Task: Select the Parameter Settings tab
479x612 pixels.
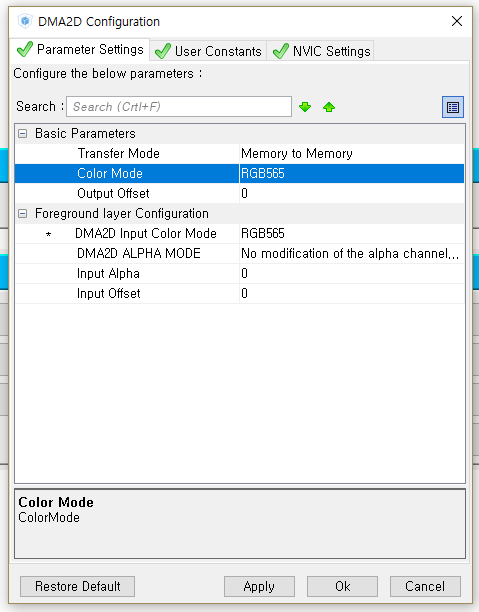Action: click(80, 50)
